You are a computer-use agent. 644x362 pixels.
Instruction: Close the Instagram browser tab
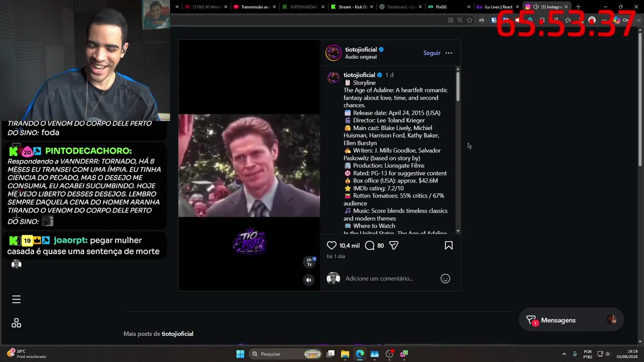566,7
